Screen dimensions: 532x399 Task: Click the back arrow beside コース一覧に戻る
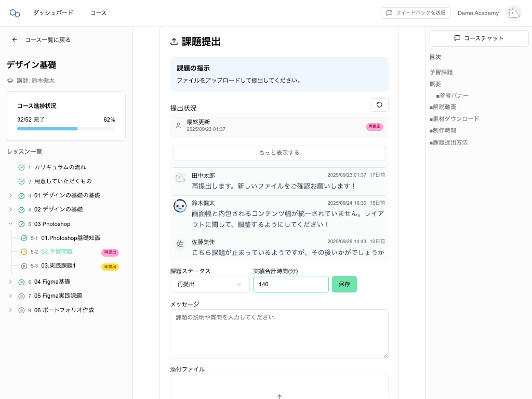[x=15, y=39]
